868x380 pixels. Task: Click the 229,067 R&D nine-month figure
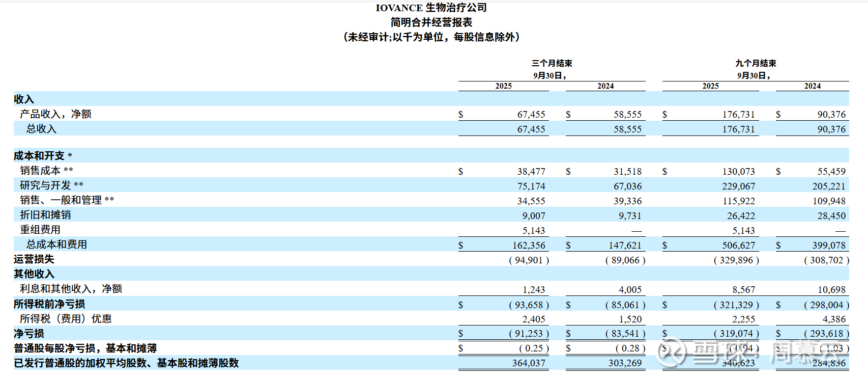739,186
